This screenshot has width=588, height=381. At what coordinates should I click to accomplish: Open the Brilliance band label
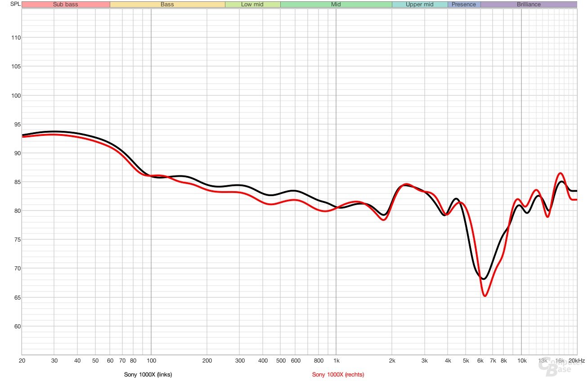[x=529, y=4]
